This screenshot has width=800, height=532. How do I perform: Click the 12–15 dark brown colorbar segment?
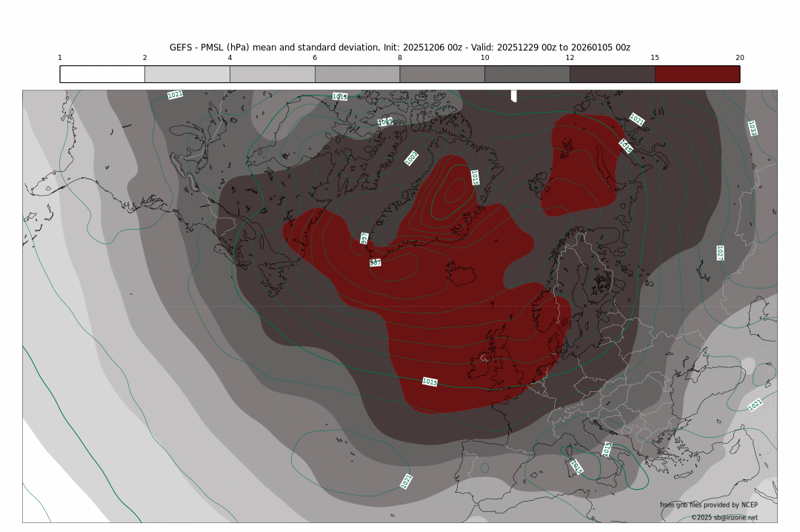pyautogui.click(x=612, y=74)
